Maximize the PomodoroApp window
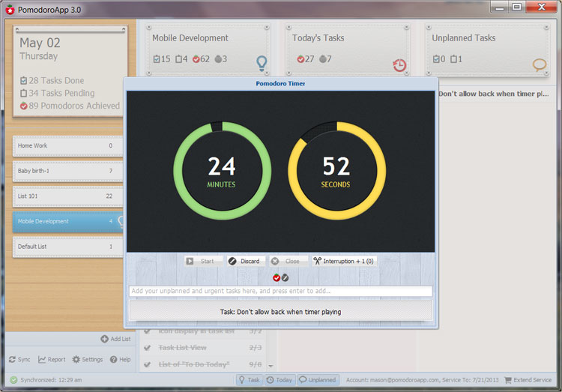 tap(516, 7)
